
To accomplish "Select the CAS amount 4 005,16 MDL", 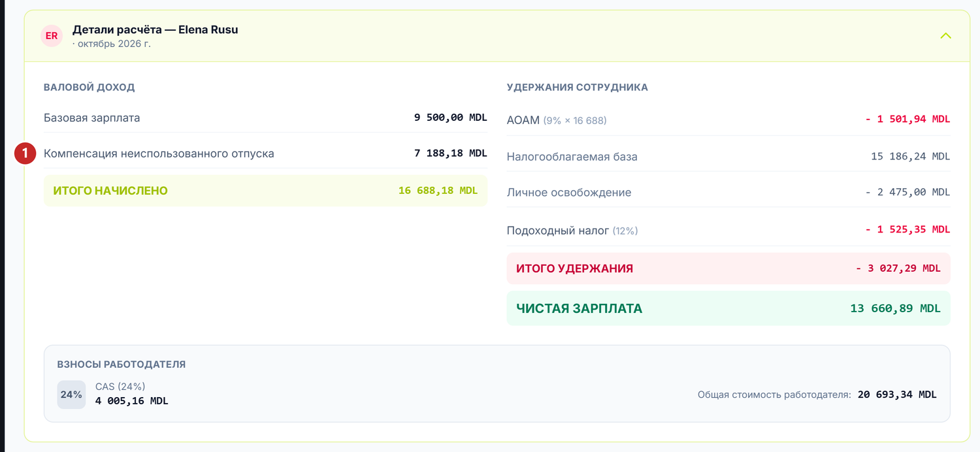I will [x=132, y=401].
